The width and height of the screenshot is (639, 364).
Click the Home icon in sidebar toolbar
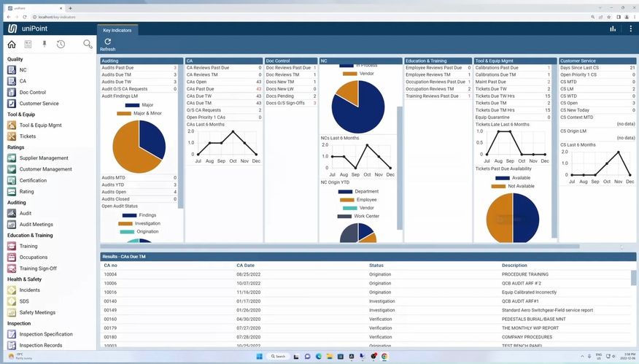12,44
